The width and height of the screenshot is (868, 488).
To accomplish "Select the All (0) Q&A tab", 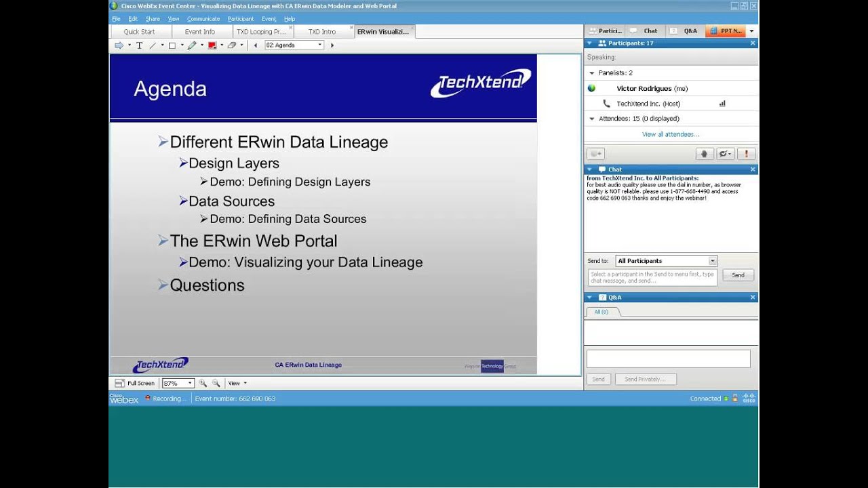I will (x=601, y=312).
